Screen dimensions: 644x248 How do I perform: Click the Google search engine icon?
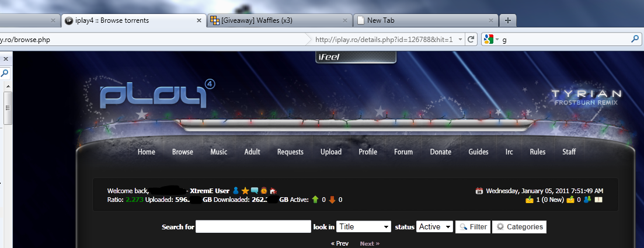click(488, 40)
